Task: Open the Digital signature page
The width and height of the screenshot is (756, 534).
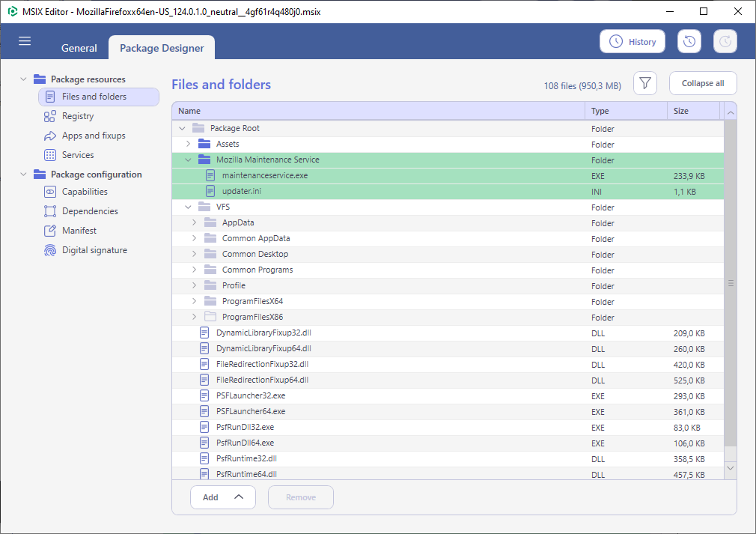Action: point(94,250)
